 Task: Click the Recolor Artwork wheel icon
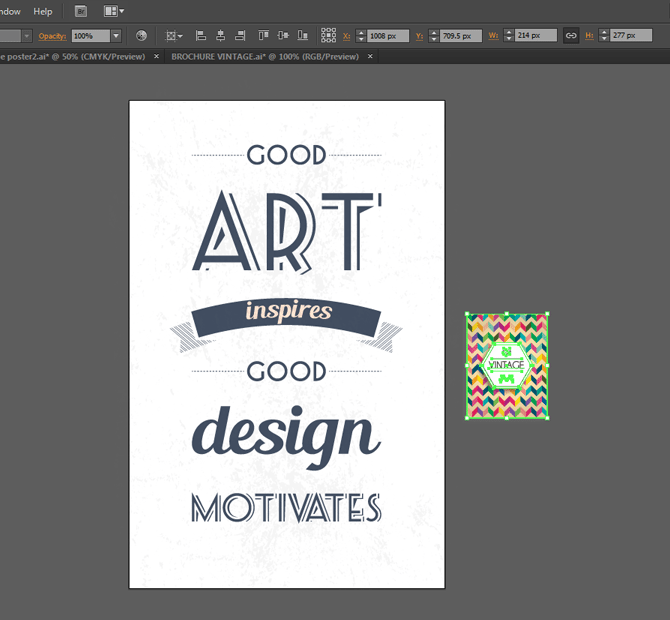[142, 35]
